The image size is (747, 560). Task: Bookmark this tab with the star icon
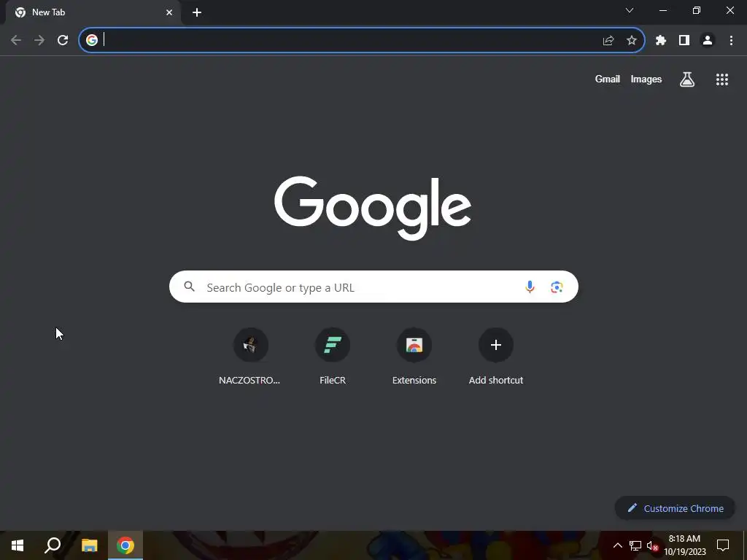(x=632, y=41)
